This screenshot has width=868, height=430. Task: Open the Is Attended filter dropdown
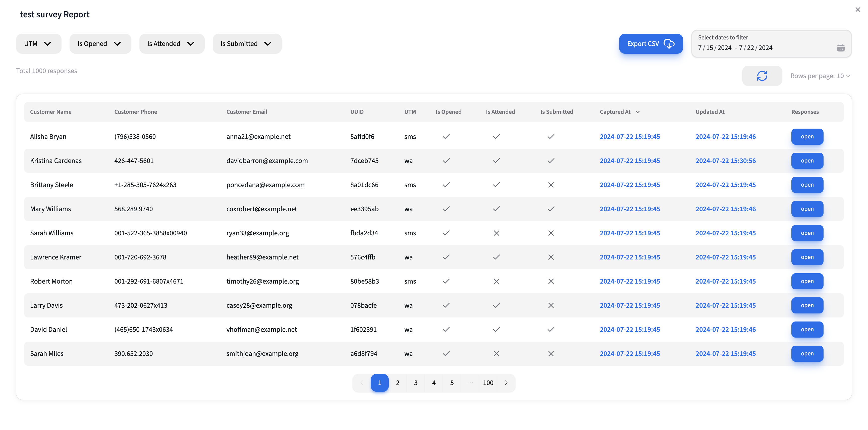click(172, 43)
